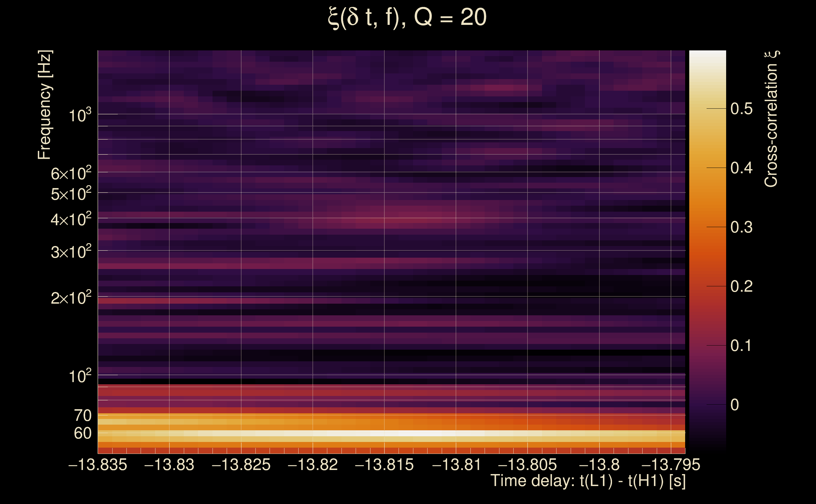The width and height of the screenshot is (816, 504).
Task: Click the -13.795 x-axis tick label
Action: (x=671, y=465)
